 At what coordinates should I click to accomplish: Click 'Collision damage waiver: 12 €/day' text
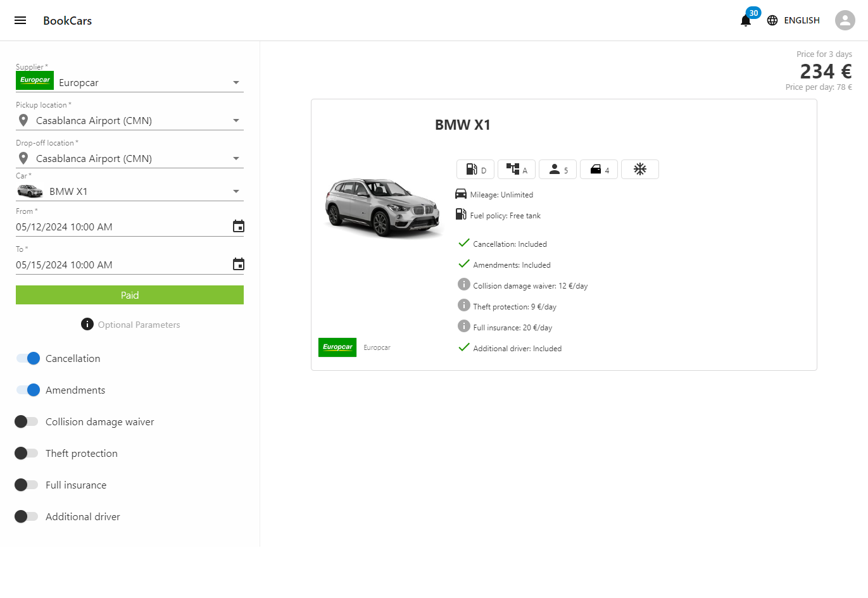pos(531,286)
